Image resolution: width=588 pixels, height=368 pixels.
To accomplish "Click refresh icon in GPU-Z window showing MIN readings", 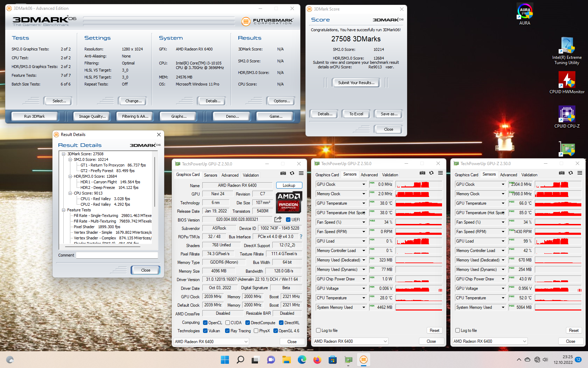I will click(431, 173).
